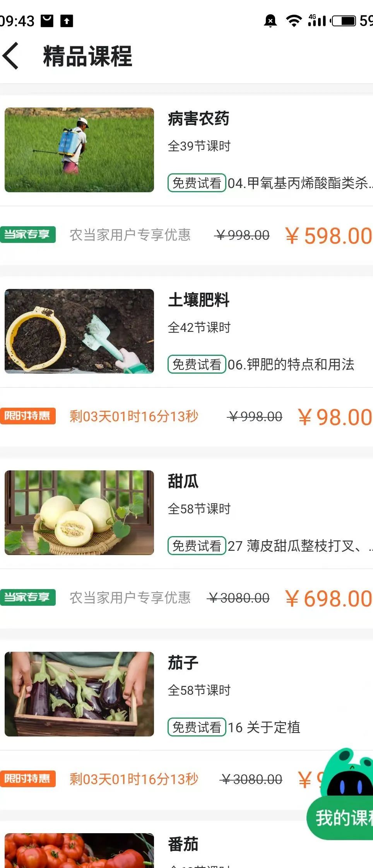Screen dimensions: 373x868
Task: Tap the back arrow icon
Action: click(10, 56)
